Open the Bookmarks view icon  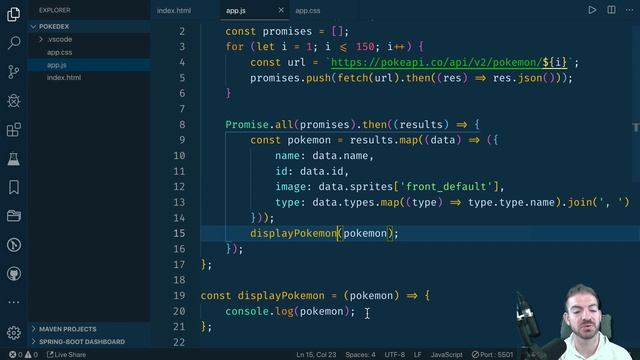tap(14, 187)
